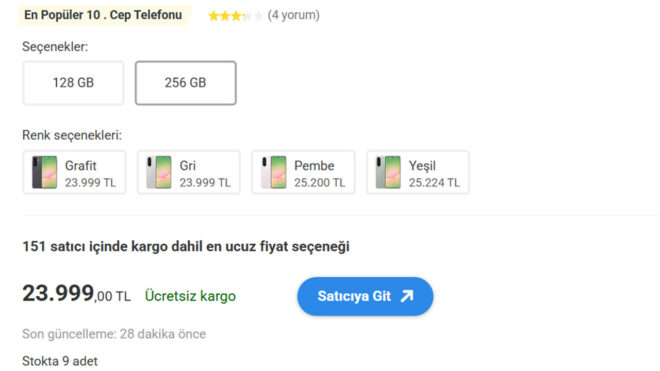660x371 pixels.
Task: Click the 151 satıcı içinde heading
Action: (x=186, y=246)
